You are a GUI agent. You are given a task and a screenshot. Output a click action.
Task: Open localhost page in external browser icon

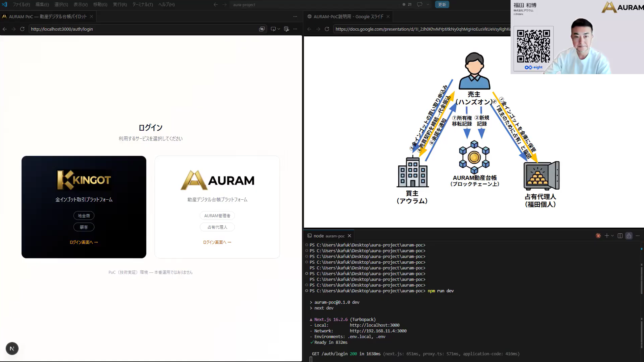(262, 29)
